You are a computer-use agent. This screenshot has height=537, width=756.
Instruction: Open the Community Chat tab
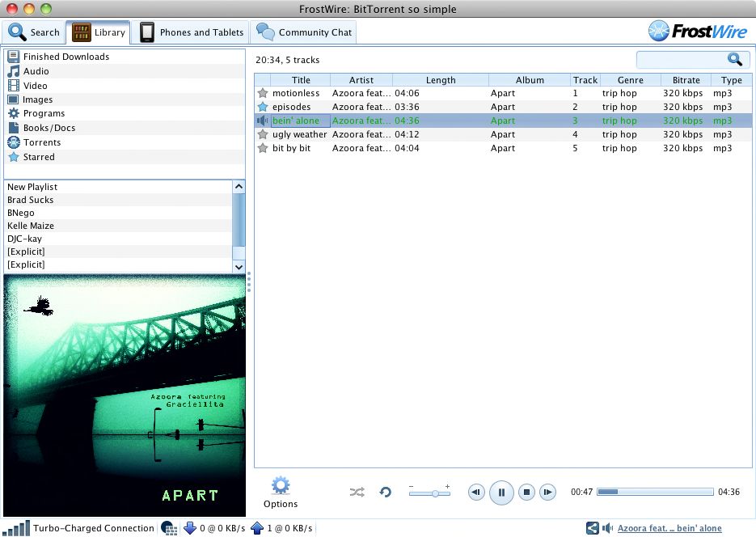[304, 32]
